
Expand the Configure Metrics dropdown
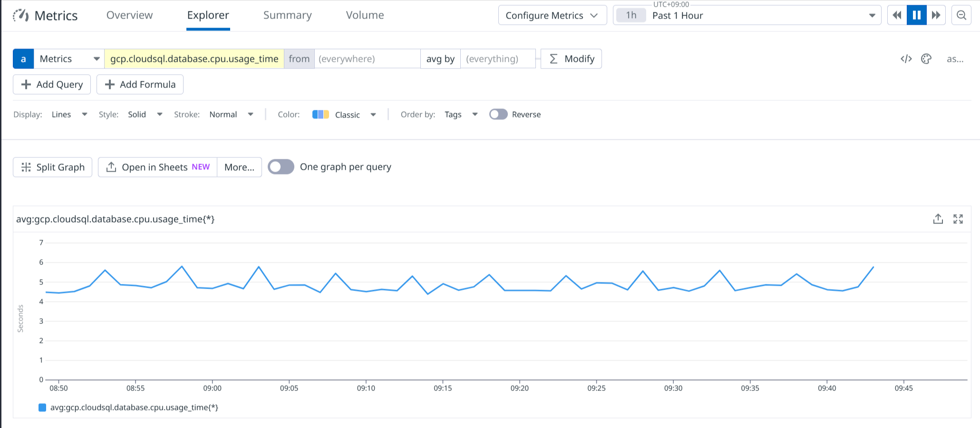552,15
